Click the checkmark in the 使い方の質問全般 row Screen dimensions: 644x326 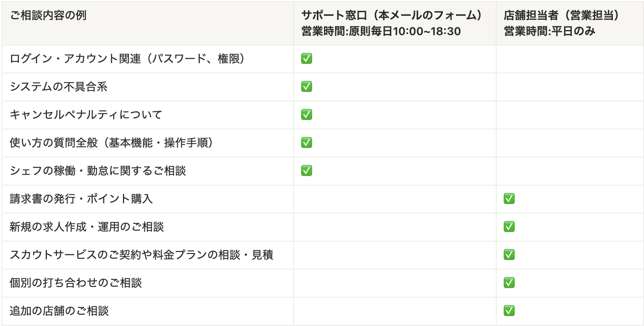(x=307, y=143)
